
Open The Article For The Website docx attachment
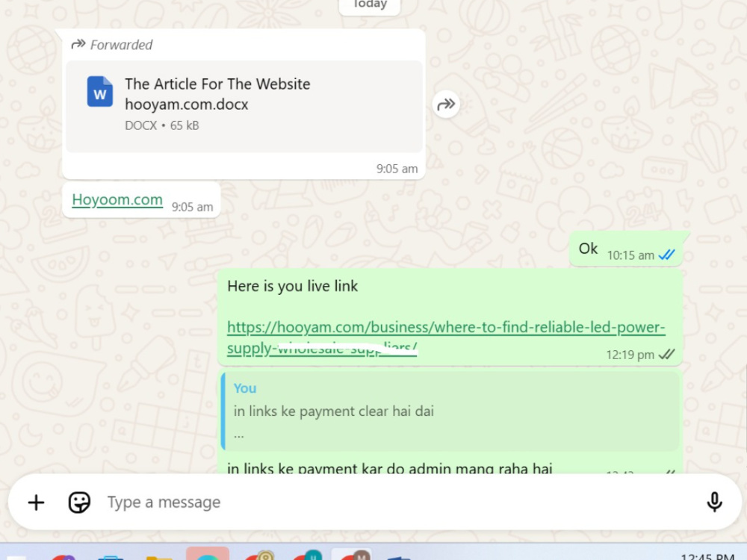coord(244,106)
